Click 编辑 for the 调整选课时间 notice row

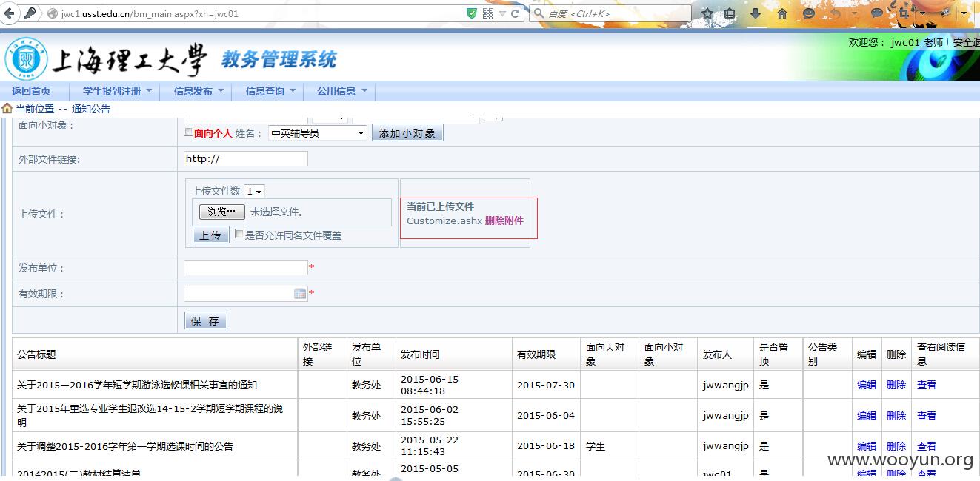click(867, 446)
